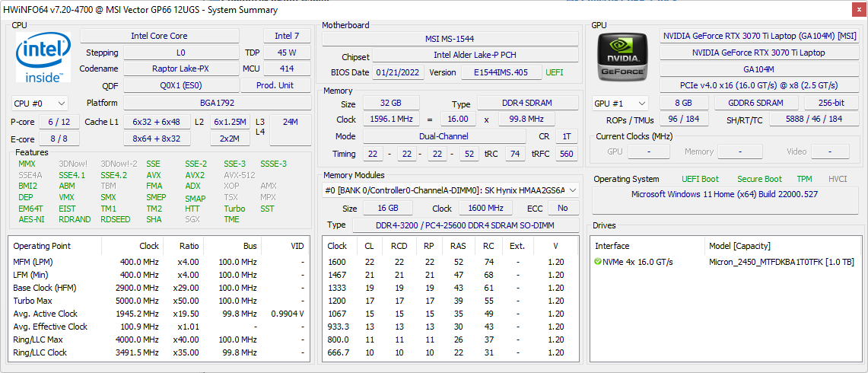Click the Interface column header in Drives
868x373 pixels.
point(612,246)
